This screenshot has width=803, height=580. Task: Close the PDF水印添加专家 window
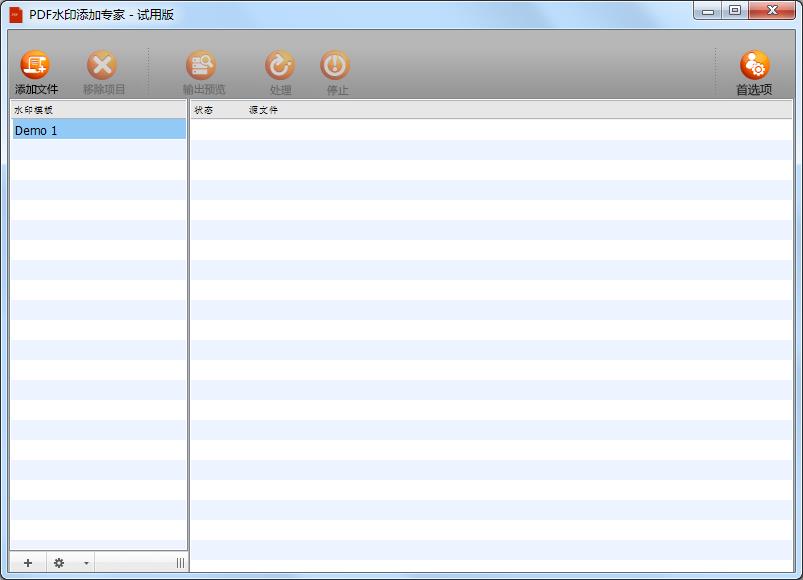(772, 11)
